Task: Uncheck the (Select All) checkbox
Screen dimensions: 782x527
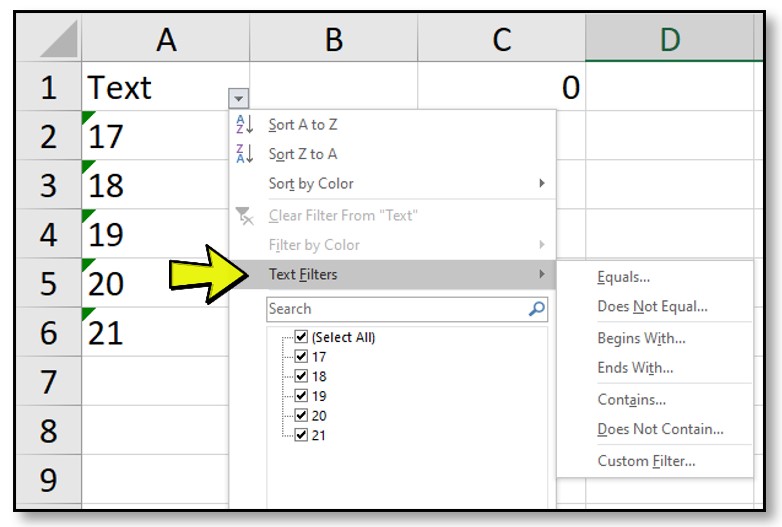Action: coord(301,337)
